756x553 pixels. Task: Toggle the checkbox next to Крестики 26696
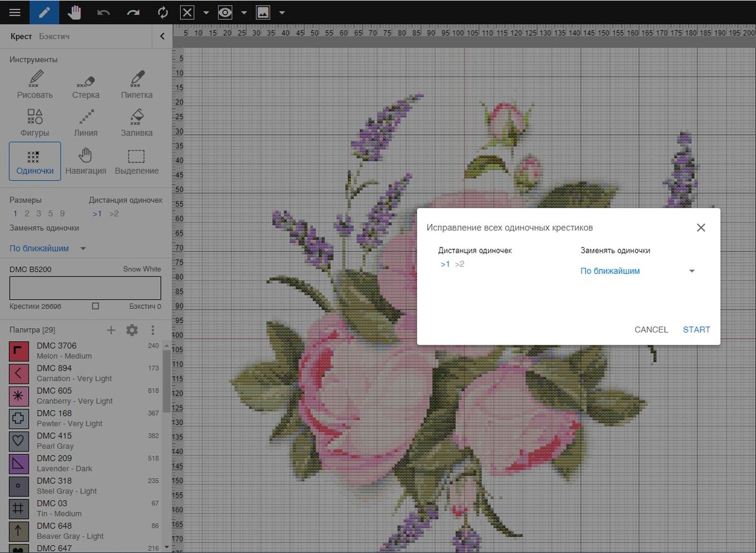pos(95,306)
